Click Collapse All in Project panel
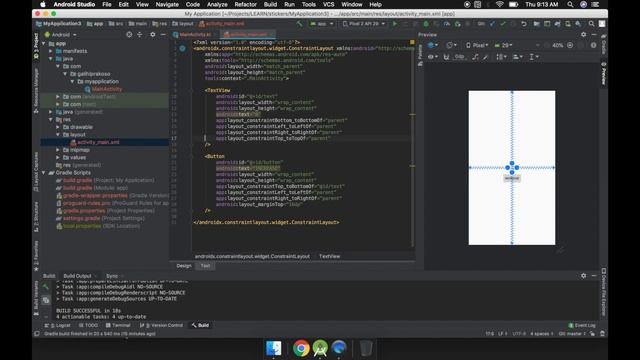Image resolution: width=640 pixels, height=360 pixels. coord(140,35)
